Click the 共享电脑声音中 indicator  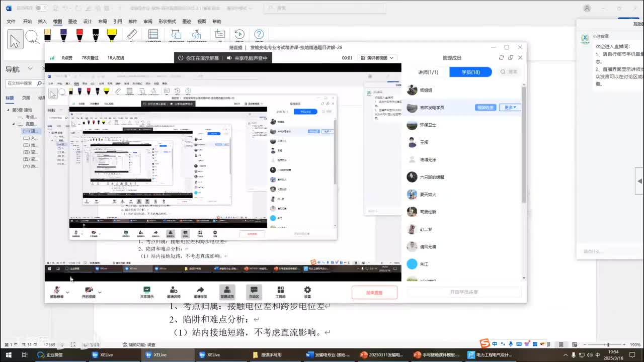click(248, 58)
